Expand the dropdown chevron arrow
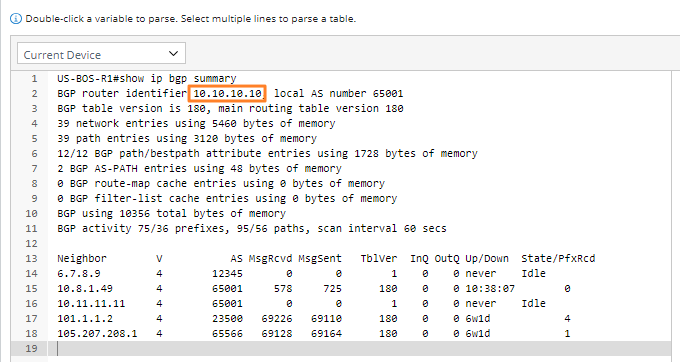680x362 pixels. [173, 53]
